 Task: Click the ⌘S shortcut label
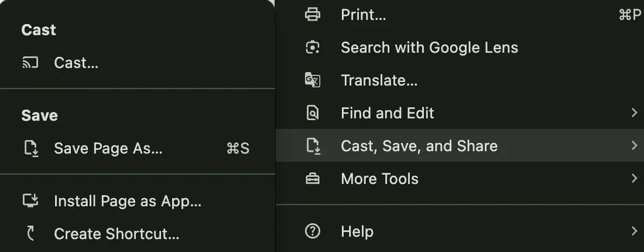tap(238, 148)
